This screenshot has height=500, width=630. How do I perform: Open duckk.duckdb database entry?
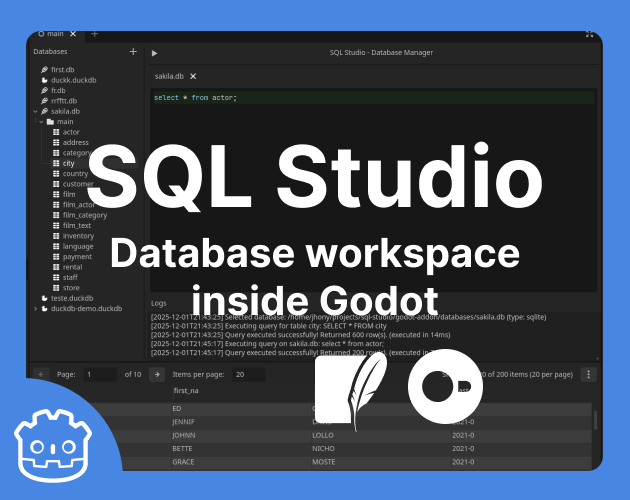[74, 80]
